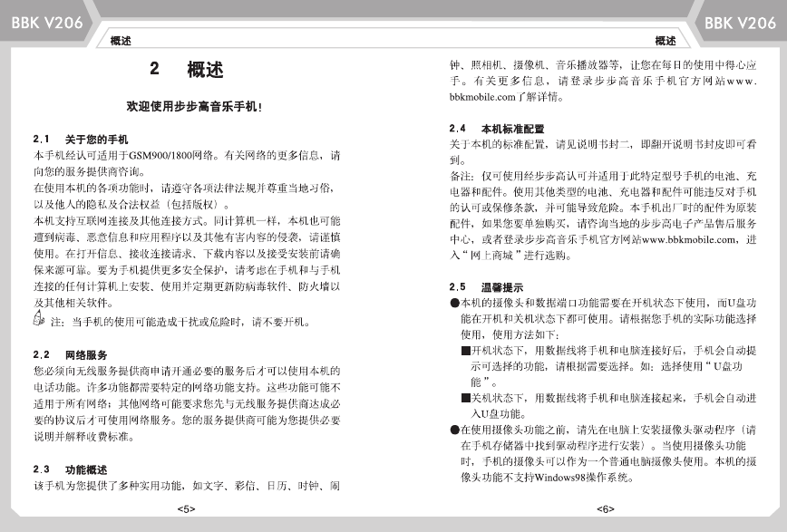Select the greeting "欢迎使用步步高音乐手机!"
Image resolution: width=787 pixels, height=532 pixels.
tap(194, 106)
